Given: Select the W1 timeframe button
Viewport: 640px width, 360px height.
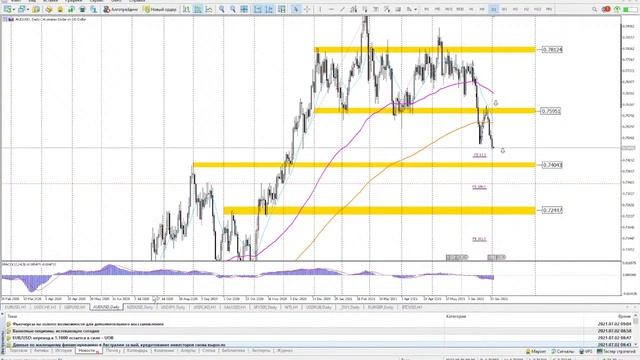Looking at the screenshot, I should [504, 9].
